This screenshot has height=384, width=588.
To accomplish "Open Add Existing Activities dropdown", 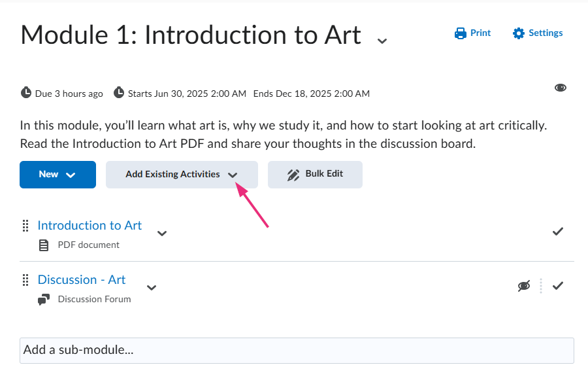I will pos(182,175).
